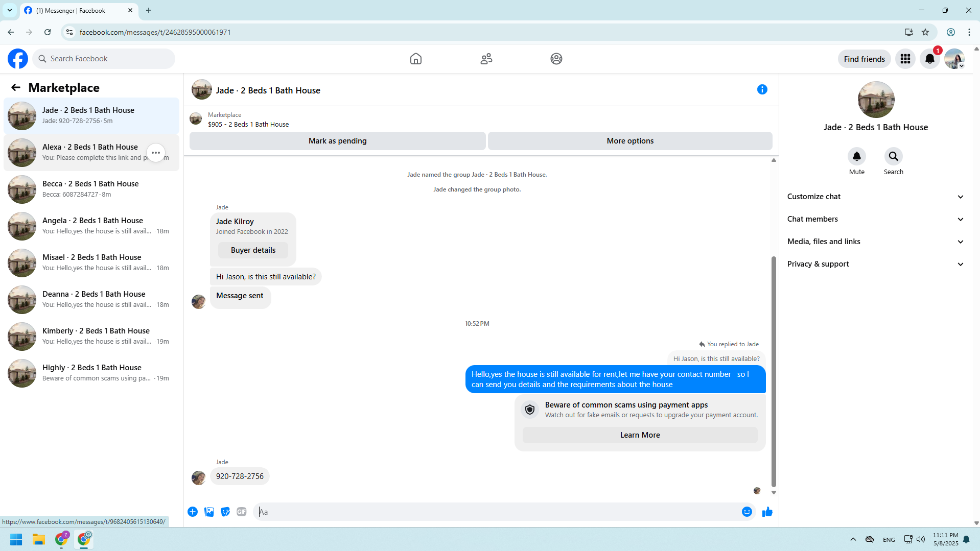Open the Facebook menu grid icon
This screenshot has height=551, width=980.
(905, 59)
